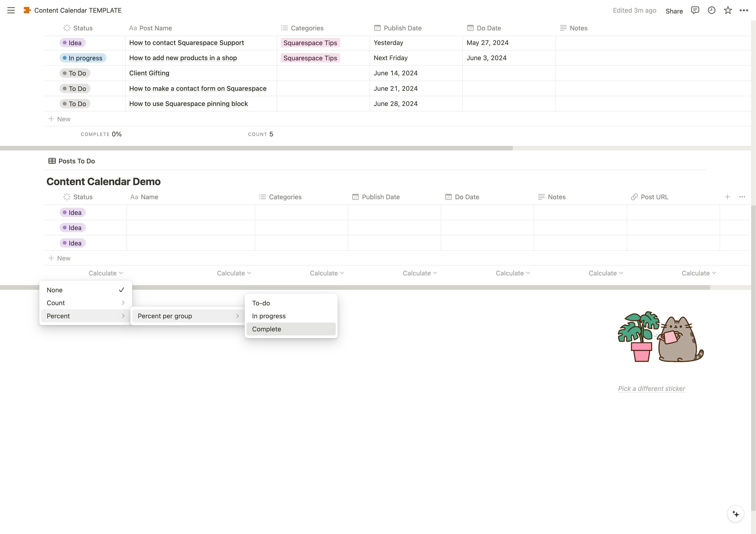Open the Content Calendar Demo column options dots
The image size is (756, 534).
(x=742, y=197)
